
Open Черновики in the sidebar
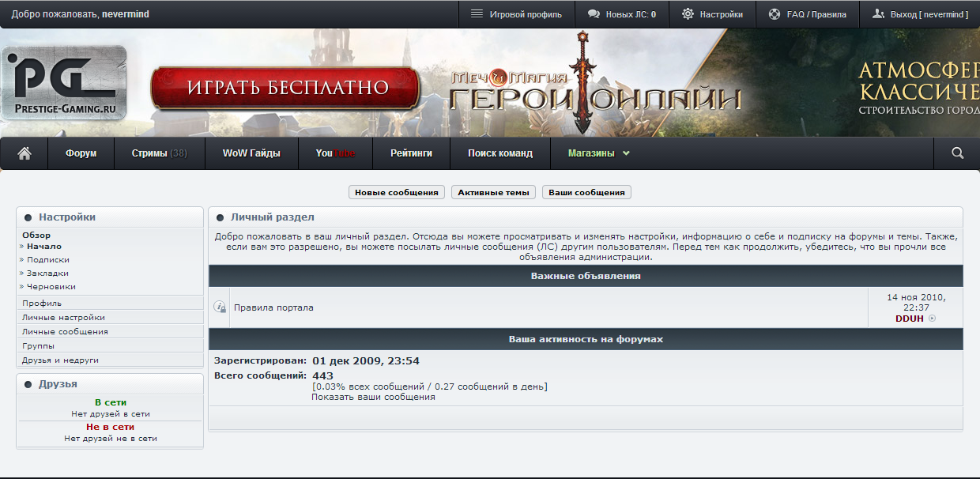(51, 286)
